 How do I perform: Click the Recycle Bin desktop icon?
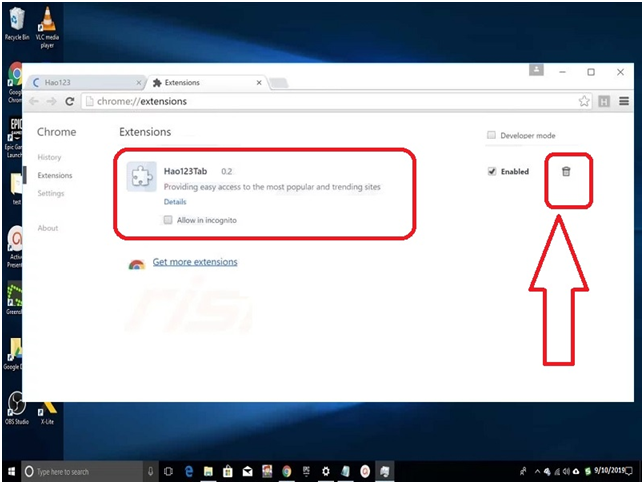click(x=17, y=24)
